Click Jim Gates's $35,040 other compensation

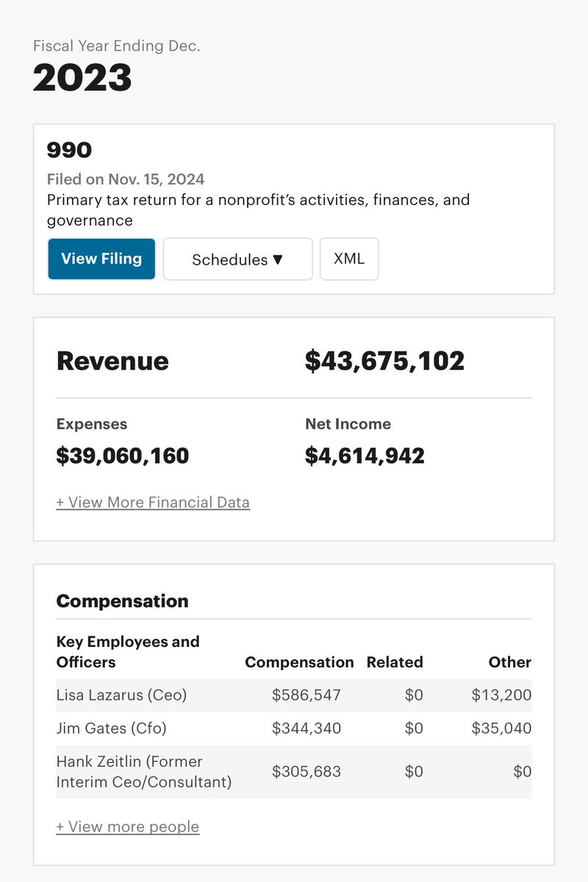click(x=501, y=728)
